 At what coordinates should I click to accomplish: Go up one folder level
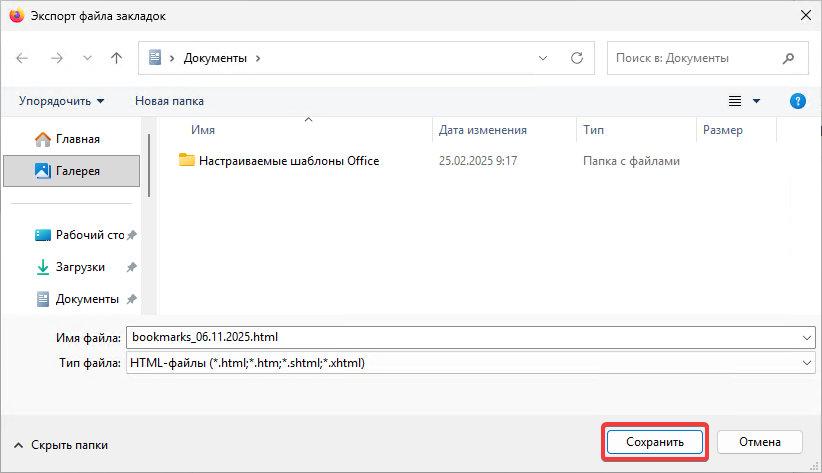(x=116, y=58)
